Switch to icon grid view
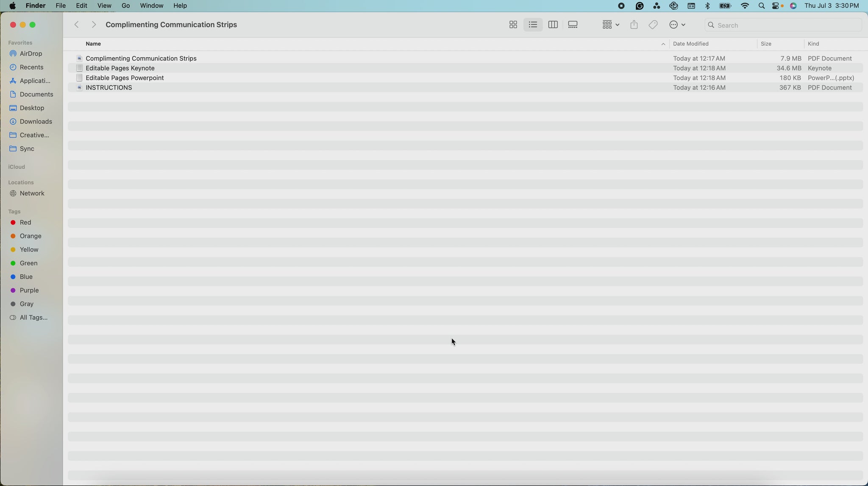This screenshot has height=486, width=868. pos(513,25)
